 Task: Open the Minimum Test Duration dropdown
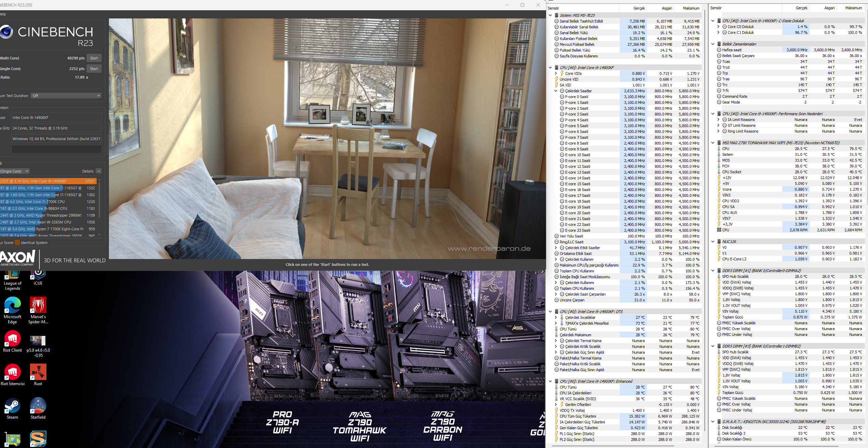(66, 96)
